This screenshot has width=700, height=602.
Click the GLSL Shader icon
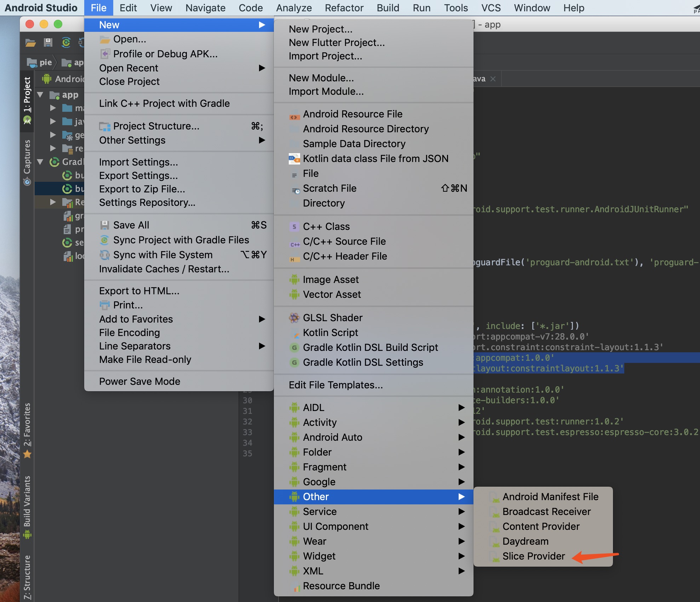point(294,318)
